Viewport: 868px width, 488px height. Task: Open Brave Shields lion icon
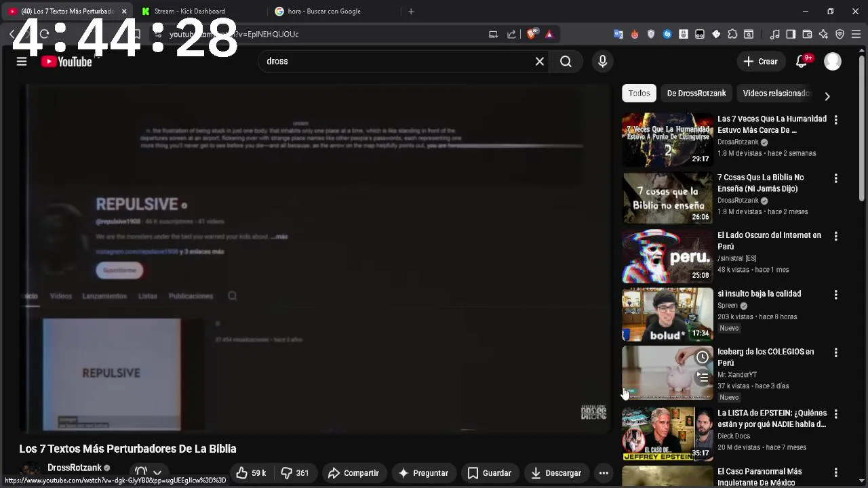533,34
